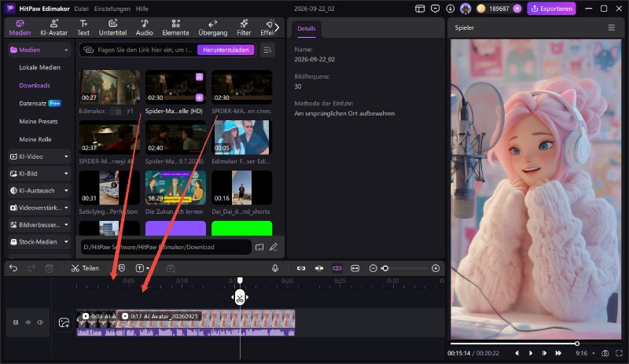Select Downloads in sidebar
Image resolution: width=629 pixels, height=364 pixels.
tap(35, 86)
